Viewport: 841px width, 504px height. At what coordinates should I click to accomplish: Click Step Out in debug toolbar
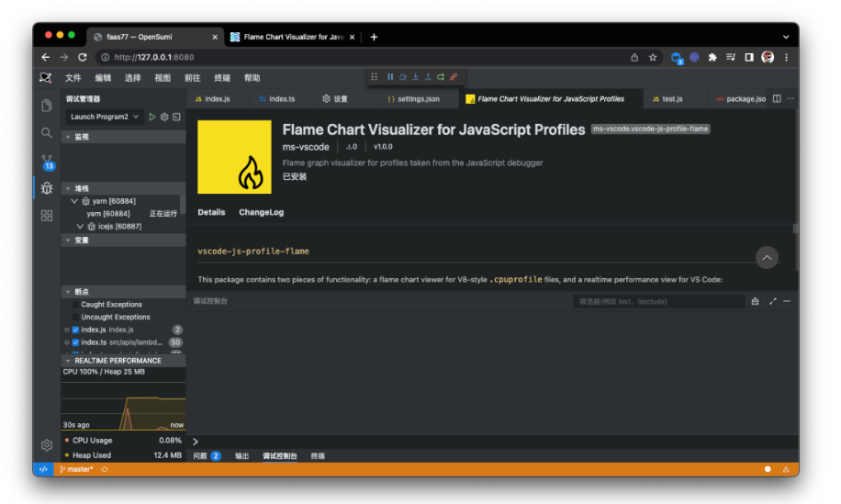point(428,77)
